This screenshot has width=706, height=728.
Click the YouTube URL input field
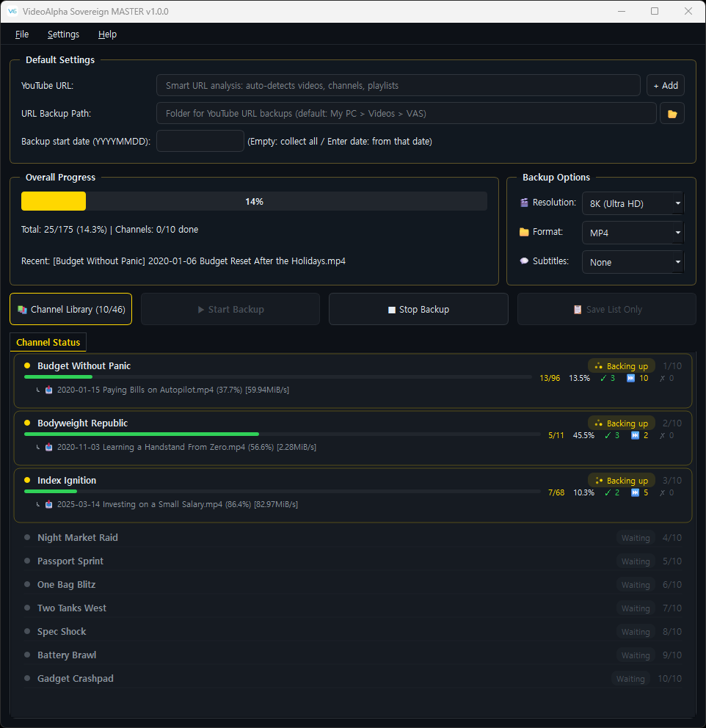point(399,85)
